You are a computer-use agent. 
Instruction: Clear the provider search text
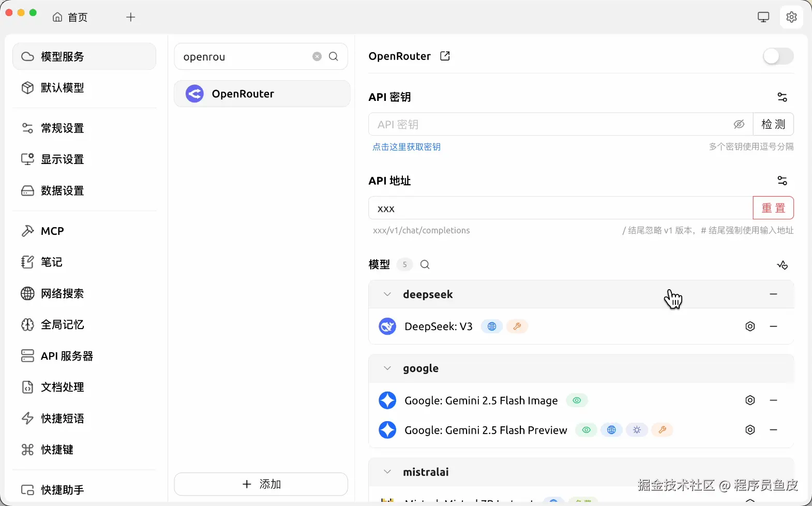click(317, 56)
